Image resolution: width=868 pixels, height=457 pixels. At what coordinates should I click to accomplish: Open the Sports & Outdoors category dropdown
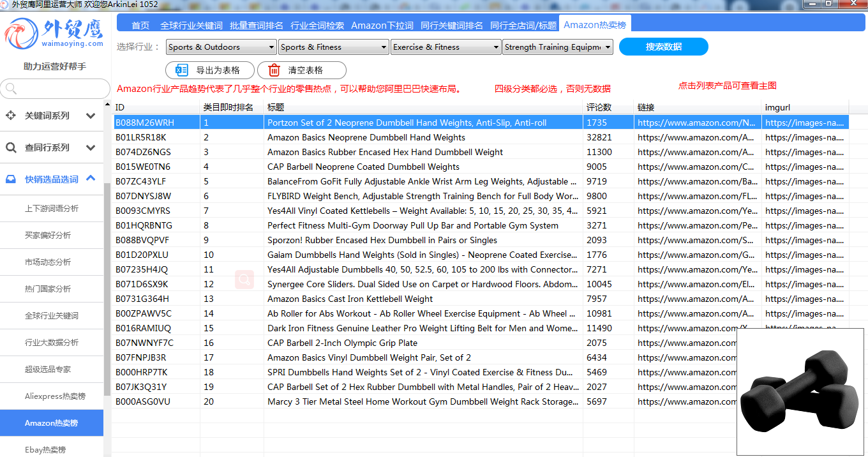coord(221,47)
